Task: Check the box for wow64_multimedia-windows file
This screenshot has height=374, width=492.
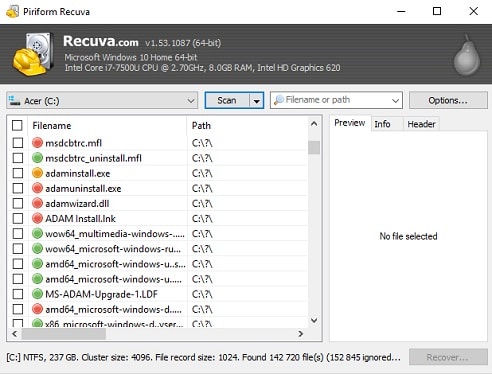Action: tap(18, 234)
